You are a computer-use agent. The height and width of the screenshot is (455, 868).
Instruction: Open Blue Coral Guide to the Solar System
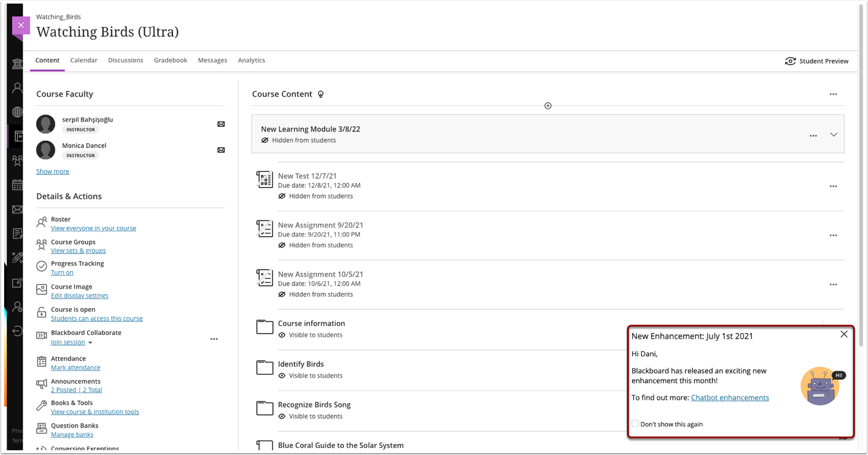[x=341, y=445]
